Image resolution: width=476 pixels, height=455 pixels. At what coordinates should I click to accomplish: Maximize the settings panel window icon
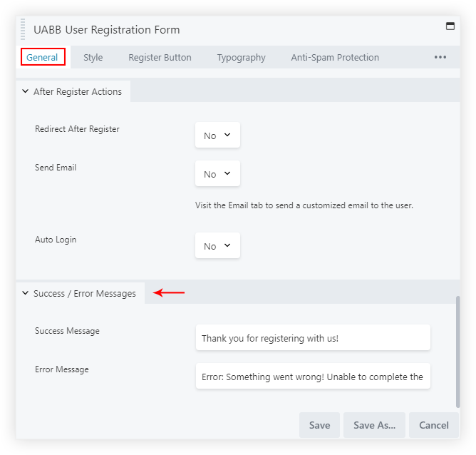(x=450, y=26)
